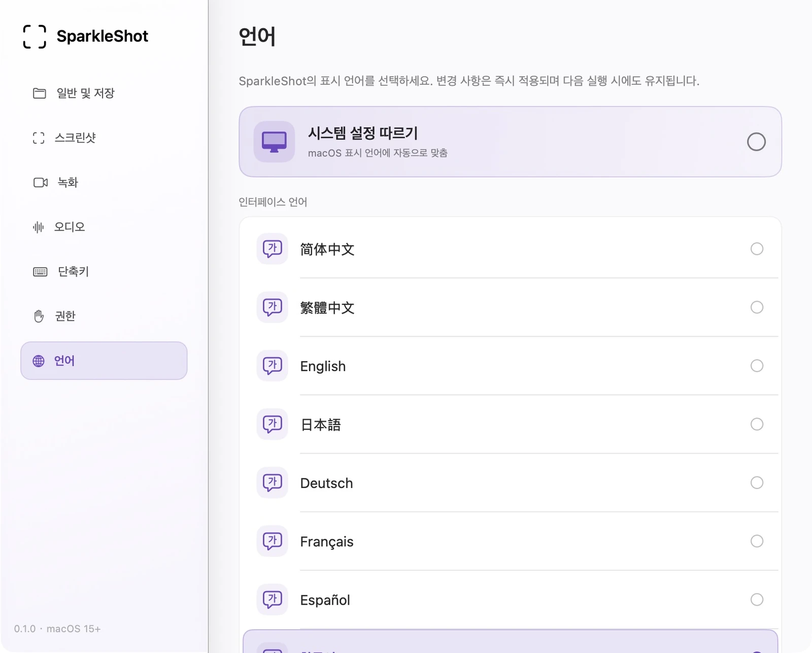Click the language bubble icon beside Español

[x=273, y=599]
